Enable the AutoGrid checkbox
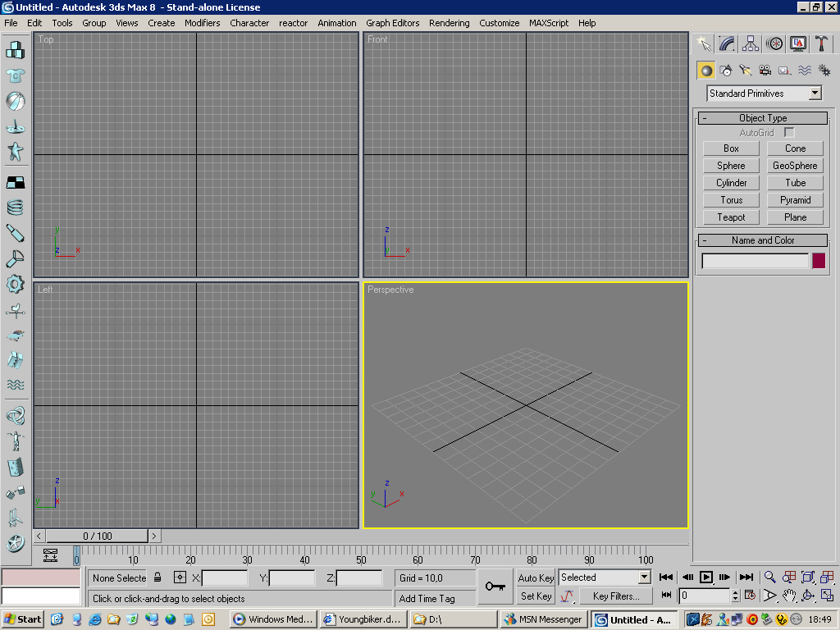The width and height of the screenshot is (840, 630). pyautogui.click(x=789, y=132)
